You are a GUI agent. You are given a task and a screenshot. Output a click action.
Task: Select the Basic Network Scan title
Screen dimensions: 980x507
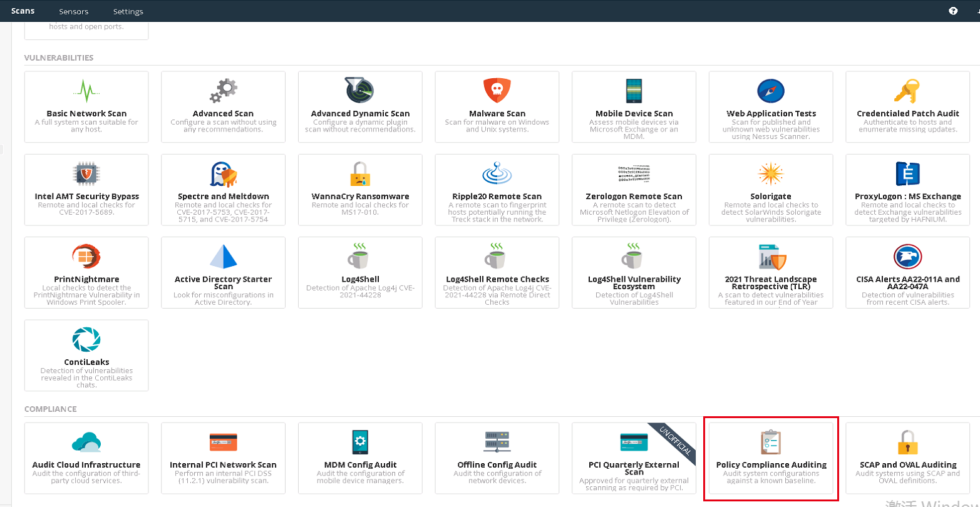tap(86, 113)
